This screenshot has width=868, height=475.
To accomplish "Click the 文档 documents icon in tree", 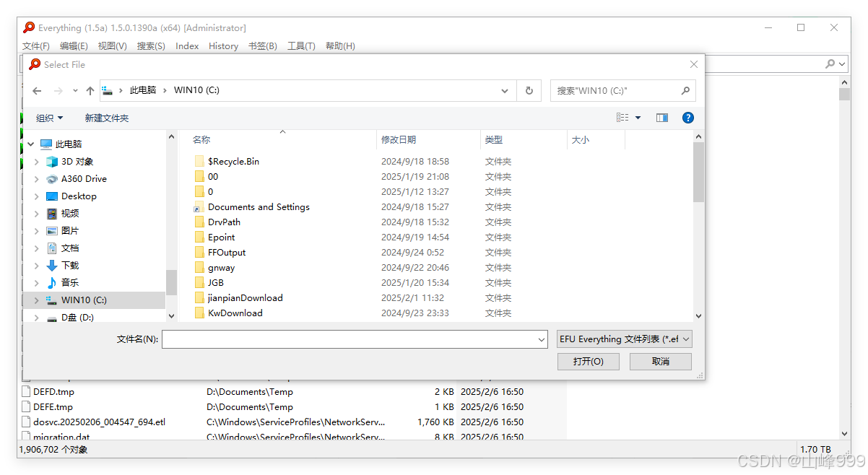I will coord(52,248).
